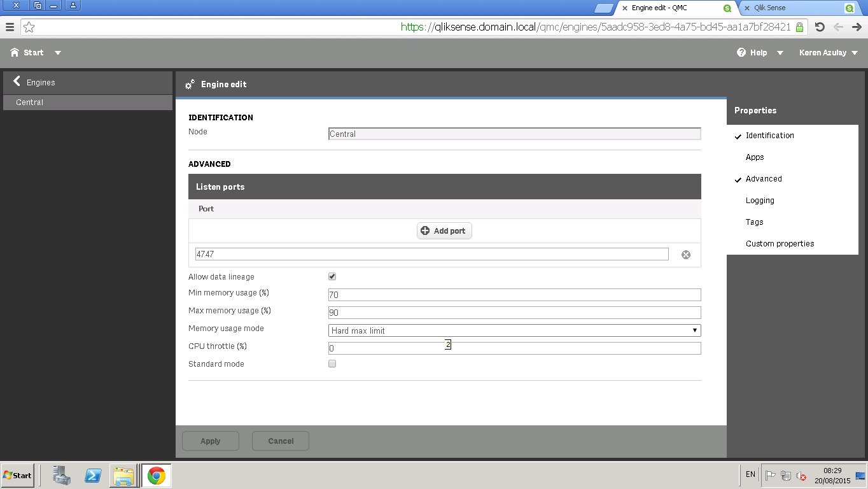Image resolution: width=868 pixels, height=489 pixels.
Task: Click the ADVANCED section heading
Action: (x=209, y=164)
